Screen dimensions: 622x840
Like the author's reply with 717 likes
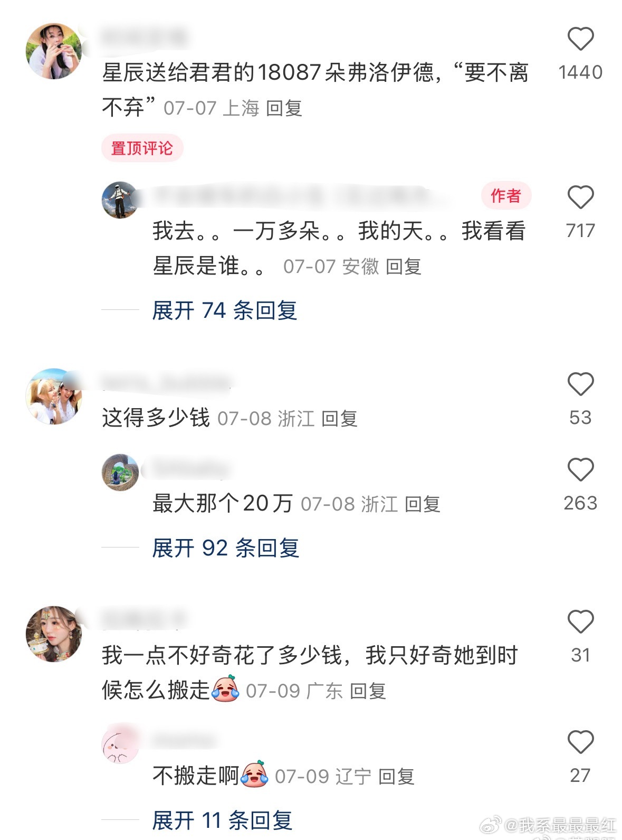pyautogui.click(x=580, y=197)
